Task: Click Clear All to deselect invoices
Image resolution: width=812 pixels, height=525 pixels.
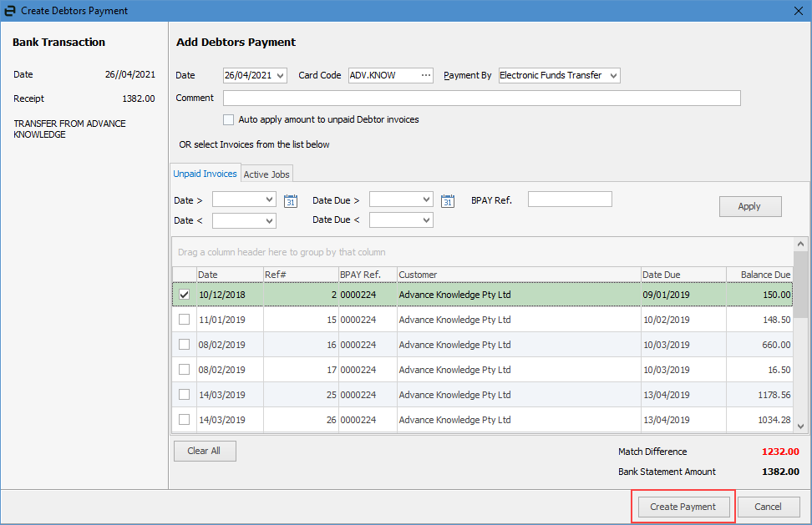Action: (205, 451)
